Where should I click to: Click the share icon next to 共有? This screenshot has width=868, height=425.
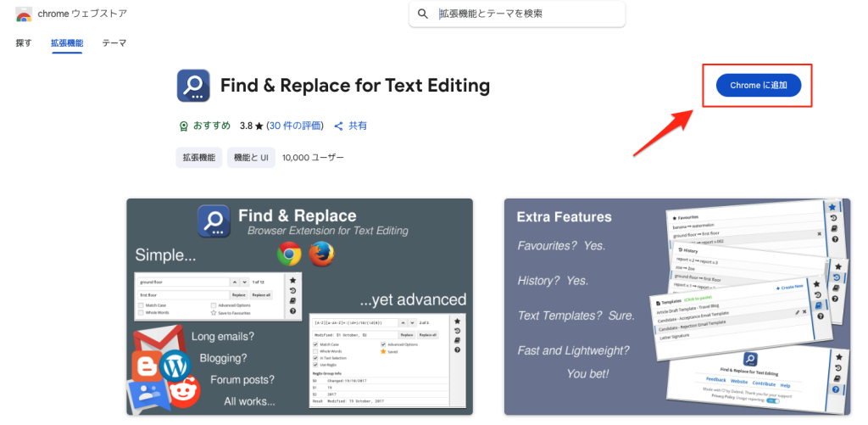[x=338, y=126]
